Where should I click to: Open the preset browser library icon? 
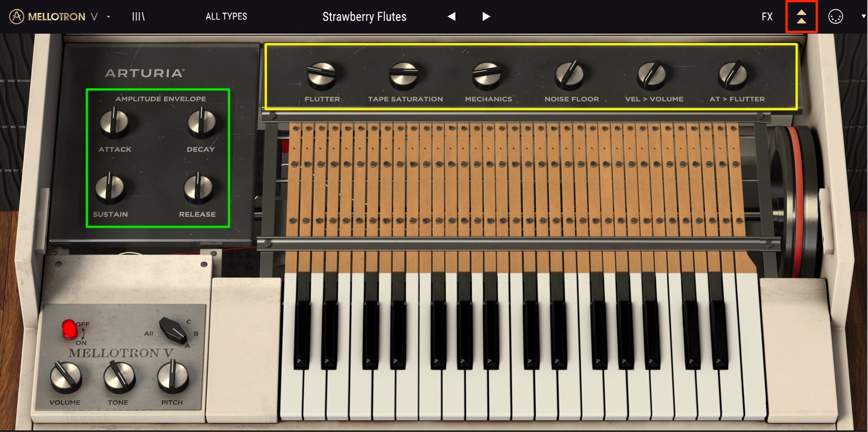point(138,17)
